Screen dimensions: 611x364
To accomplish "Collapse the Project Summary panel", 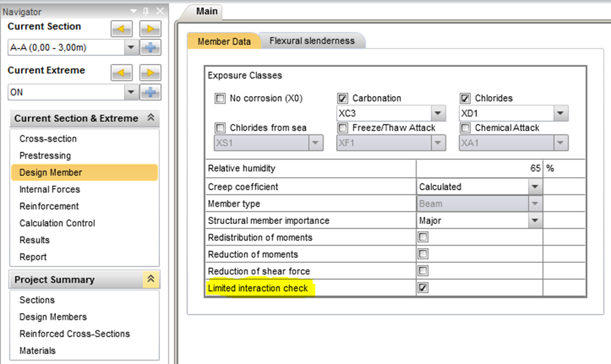I will click(151, 279).
